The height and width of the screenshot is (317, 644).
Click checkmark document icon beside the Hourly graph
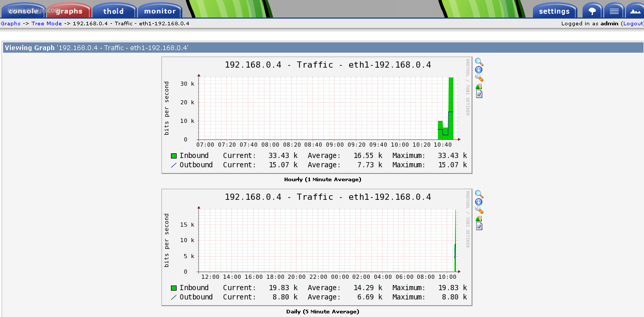pos(479,94)
